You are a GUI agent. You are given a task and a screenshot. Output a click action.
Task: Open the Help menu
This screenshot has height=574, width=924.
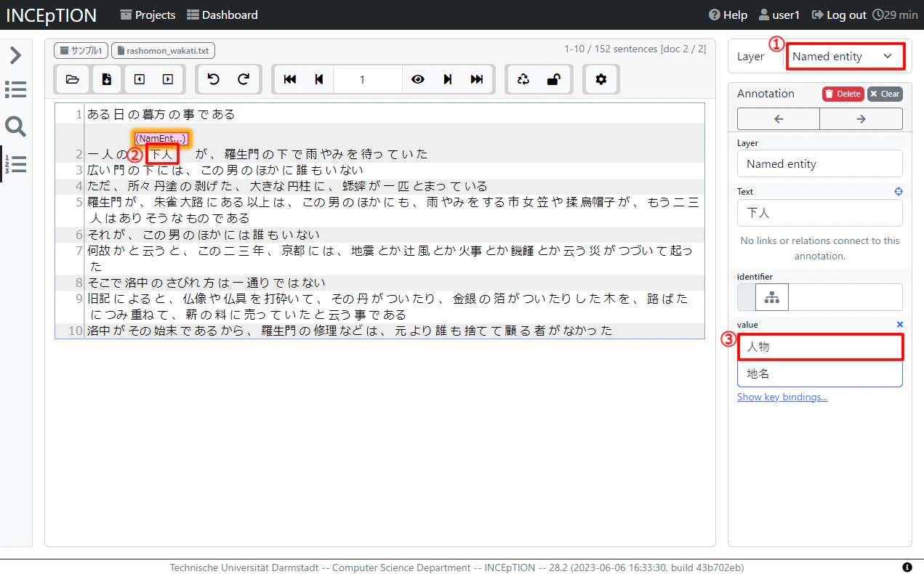(728, 15)
